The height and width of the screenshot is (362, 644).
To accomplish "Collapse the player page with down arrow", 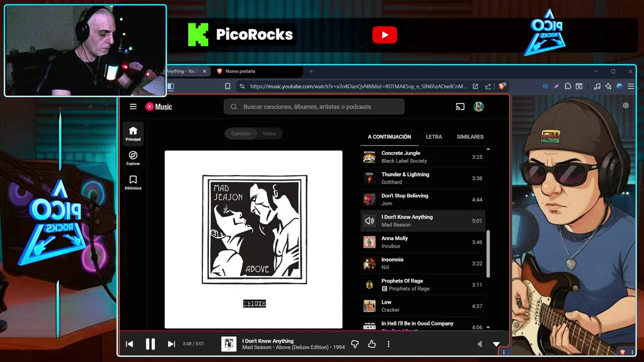I will coord(496,344).
